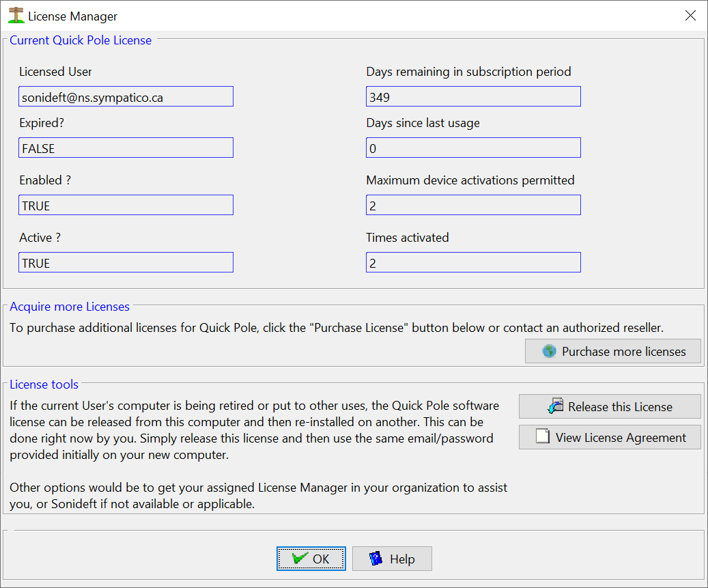This screenshot has height=588, width=708.
Task: Click the Expired? field showing FALSE
Action: (126, 148)
